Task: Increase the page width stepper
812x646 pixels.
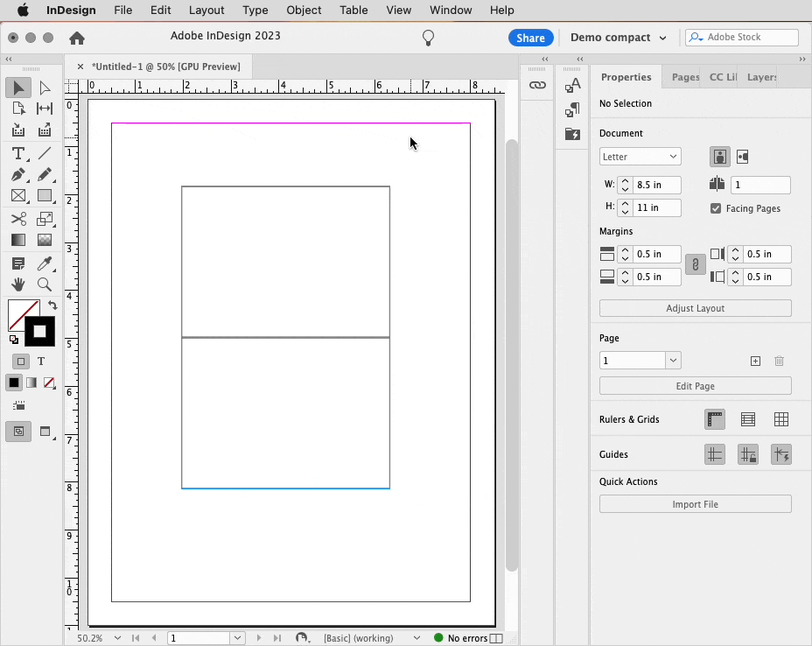Action: pyautogui.click(x=625, y=181)
